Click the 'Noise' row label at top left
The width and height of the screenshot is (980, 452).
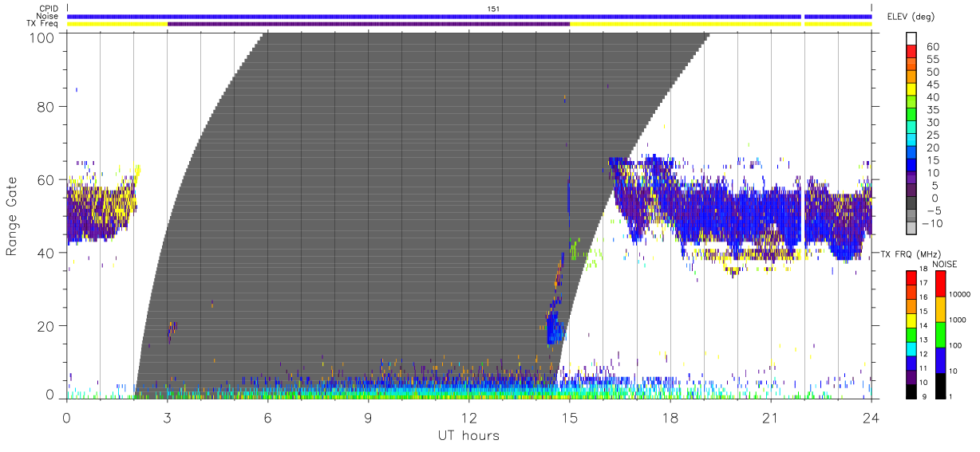(x=46, y=16)
